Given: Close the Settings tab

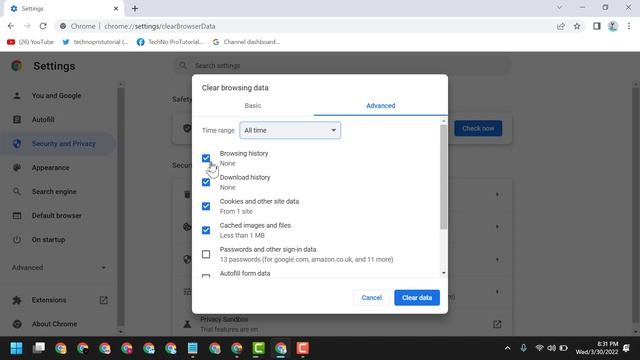Looking at the screenshot, I should click(116, 8).
